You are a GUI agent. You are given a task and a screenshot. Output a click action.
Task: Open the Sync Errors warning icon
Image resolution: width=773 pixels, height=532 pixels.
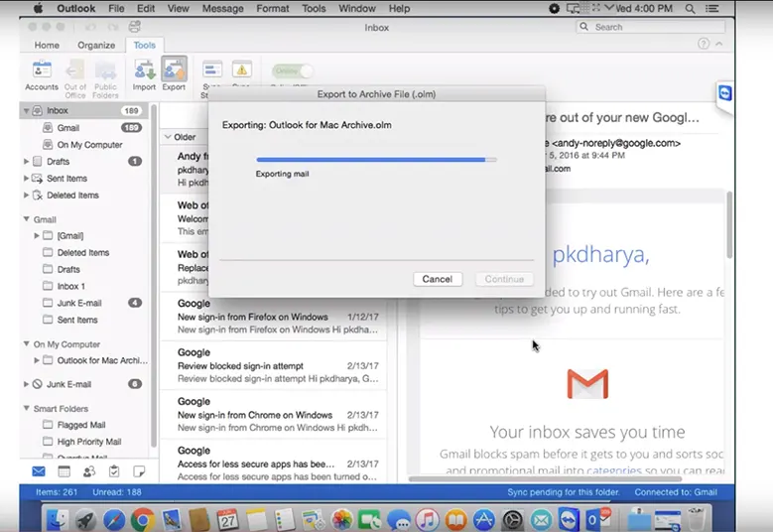pos(241,70)
